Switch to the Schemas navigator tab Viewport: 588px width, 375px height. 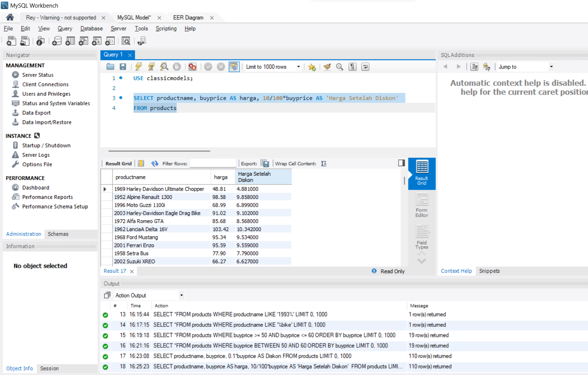58,234
